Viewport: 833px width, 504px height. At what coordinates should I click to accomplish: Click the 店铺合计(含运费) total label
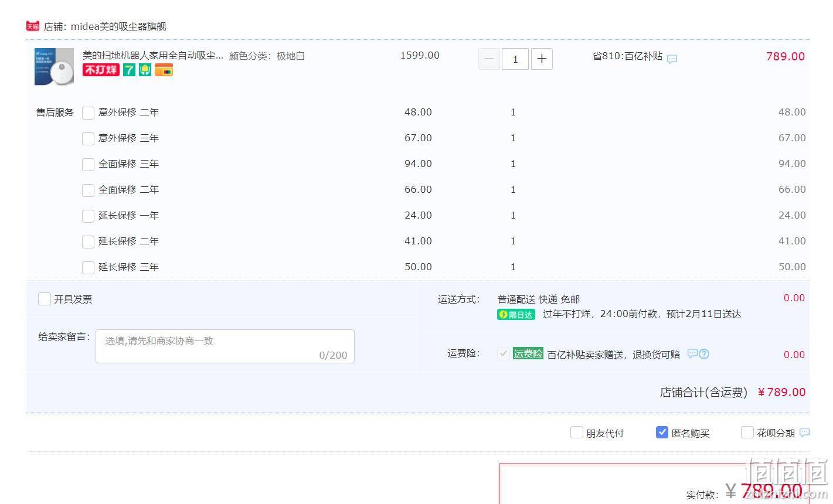[x=703, y=393]
